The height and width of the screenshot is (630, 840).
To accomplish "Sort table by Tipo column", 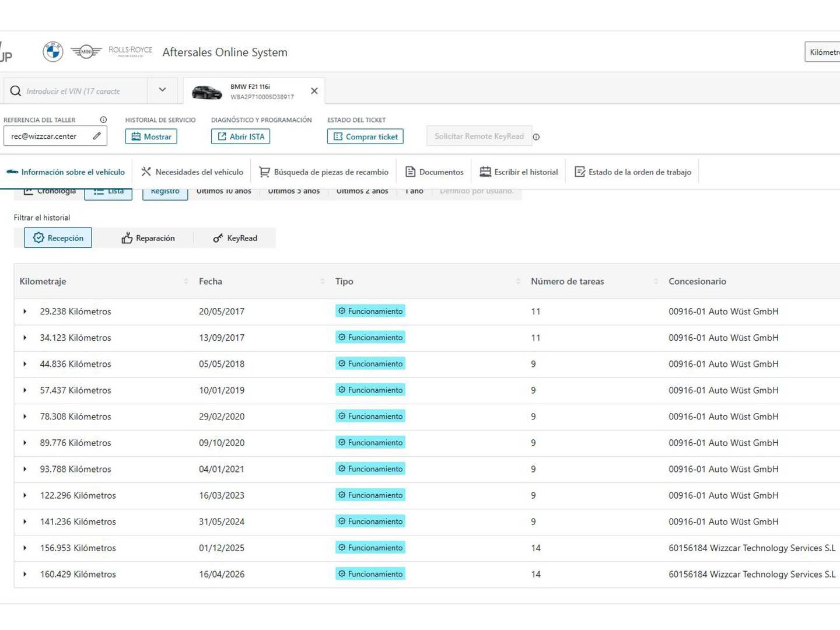I will point(518,281).
